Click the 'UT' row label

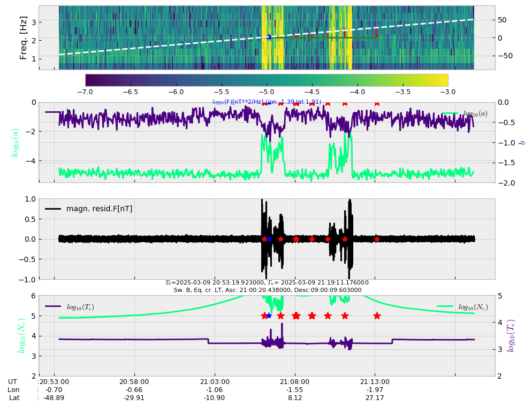click(12, 381)
